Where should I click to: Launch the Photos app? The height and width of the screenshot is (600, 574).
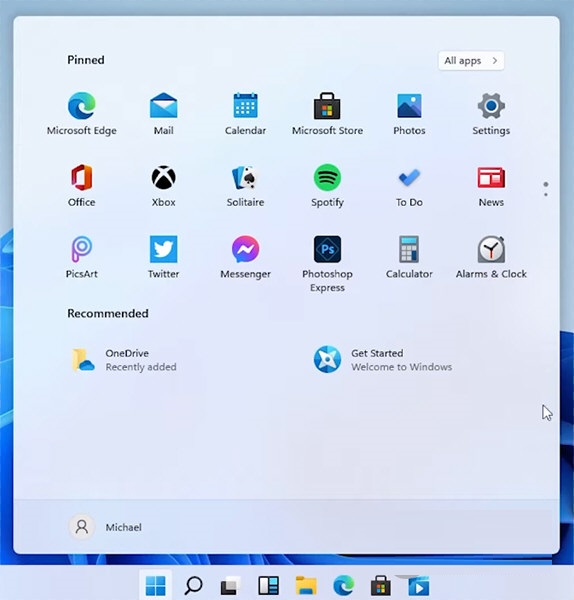click(x=409, y=114)
